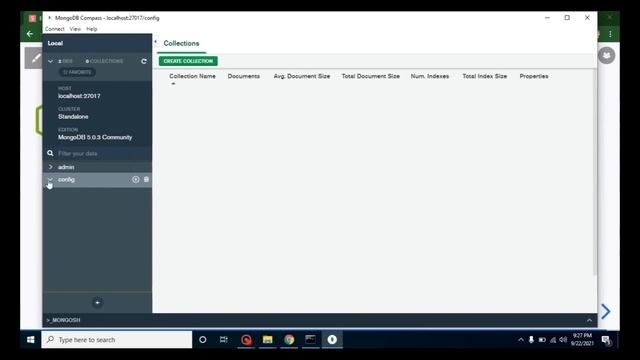Collapse the connection details chevron
This screenshot has width=640, height=360.
pyautogui.click(x=51, y=61)
